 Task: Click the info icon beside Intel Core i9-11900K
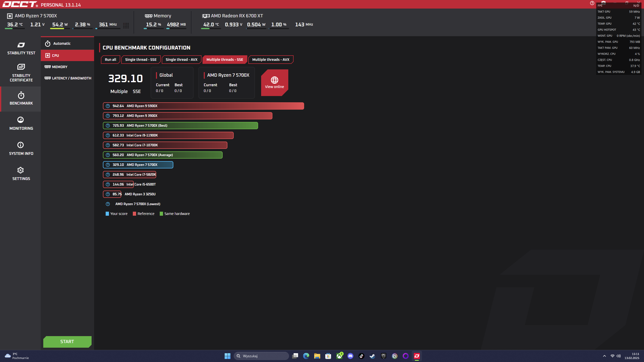tap(108, 135)
